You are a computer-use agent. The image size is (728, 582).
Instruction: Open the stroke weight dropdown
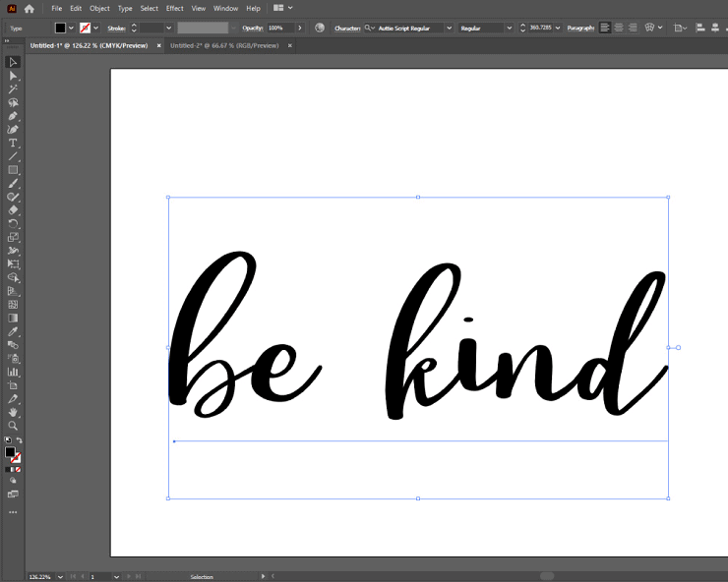click(168, 28)
